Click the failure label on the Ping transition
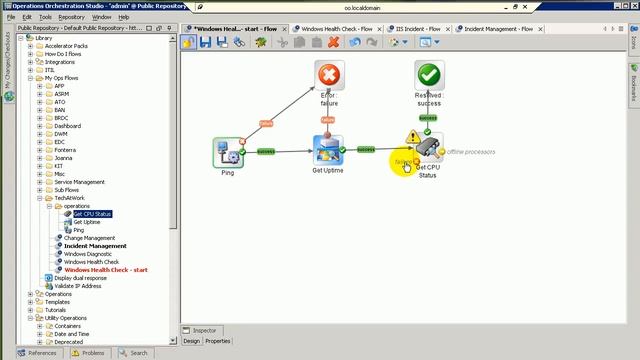640x360 pixels. 266,123
